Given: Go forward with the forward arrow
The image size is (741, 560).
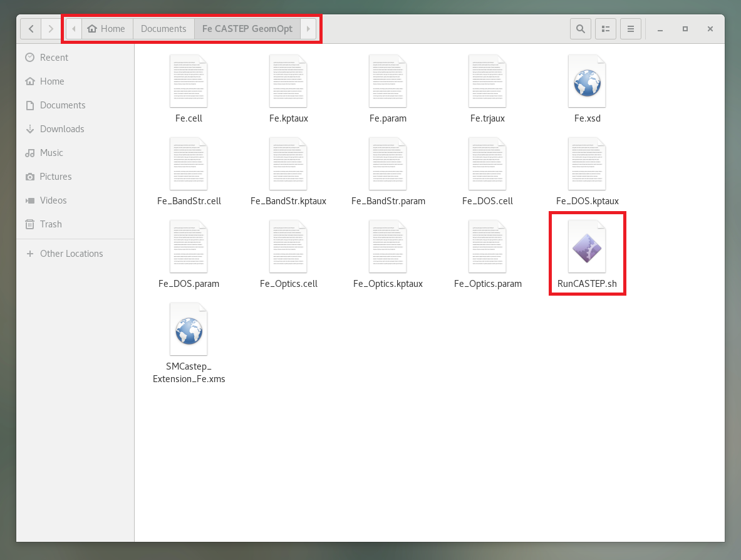Looking at the screenshot, I should click(x=51, y=29).
